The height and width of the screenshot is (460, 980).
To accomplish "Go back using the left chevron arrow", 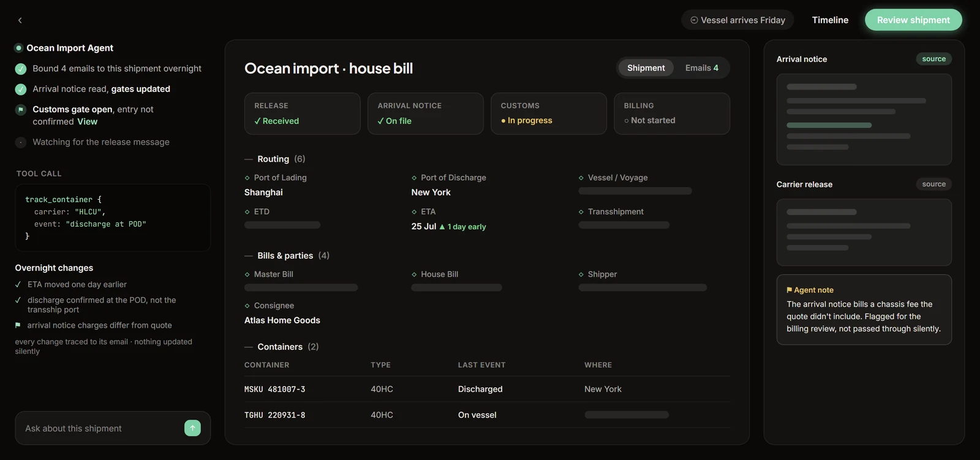I will (20, 20).
